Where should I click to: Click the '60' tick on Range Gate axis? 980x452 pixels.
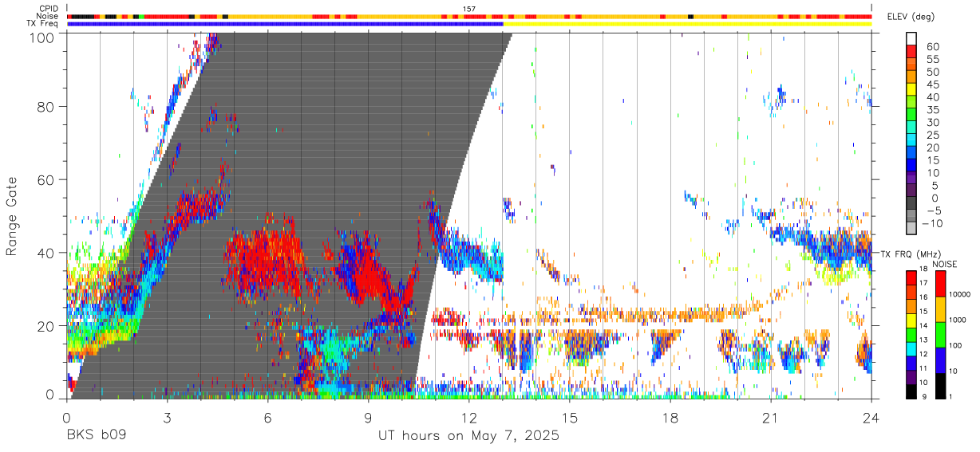click(x=46, y=180)
